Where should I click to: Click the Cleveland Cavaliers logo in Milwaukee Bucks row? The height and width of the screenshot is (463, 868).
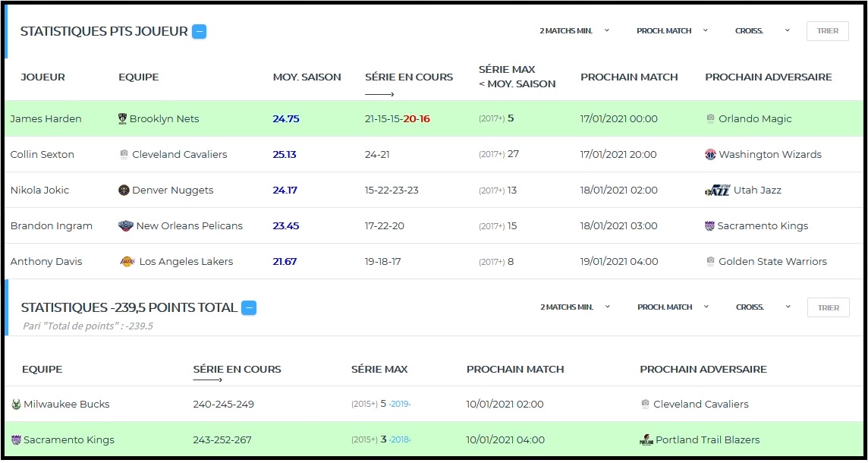pyautogui.click(x=645, y=405)
